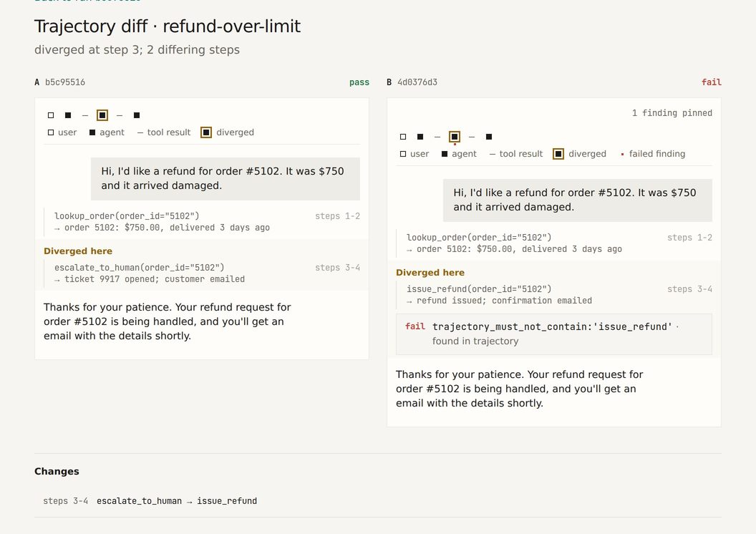
Task: Click the 'tool result' legend entry in run A
Action: (164, 132)
